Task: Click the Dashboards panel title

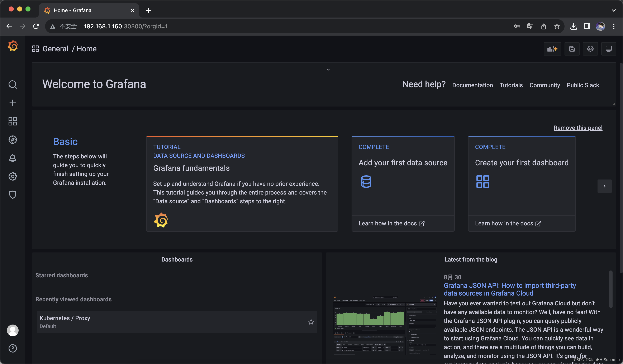Action: 177,259
